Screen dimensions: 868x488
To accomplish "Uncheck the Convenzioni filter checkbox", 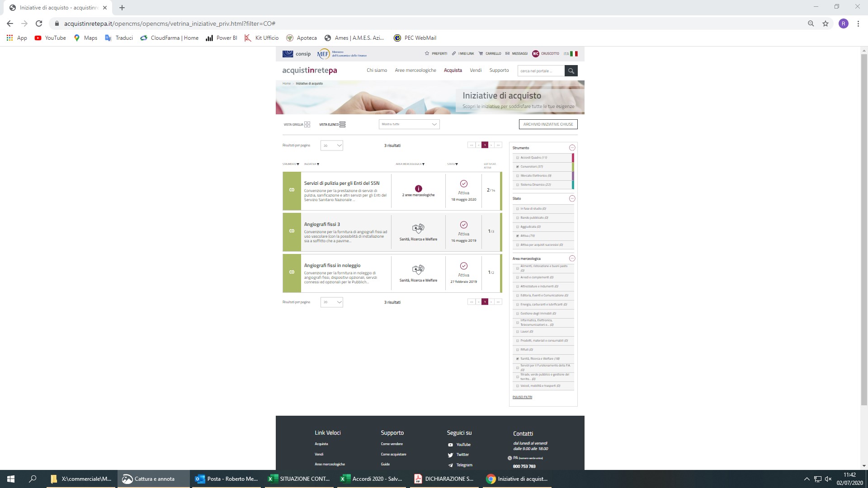I will click(x=518, y=167).
